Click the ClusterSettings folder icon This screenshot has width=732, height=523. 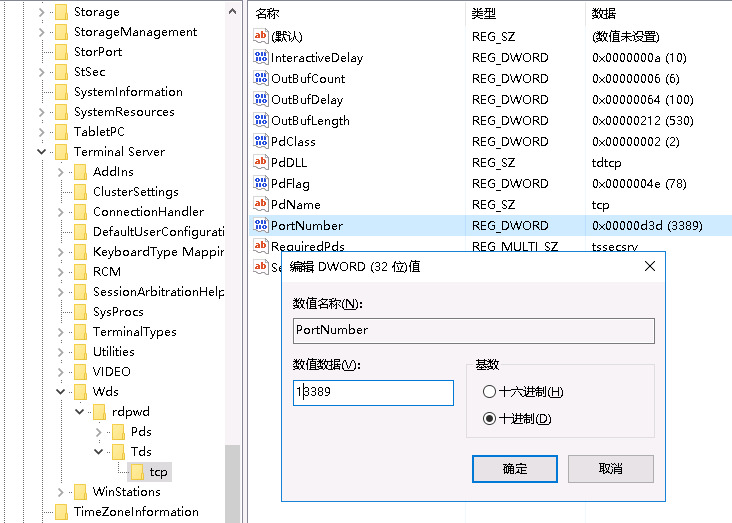[x=81, y=192]
